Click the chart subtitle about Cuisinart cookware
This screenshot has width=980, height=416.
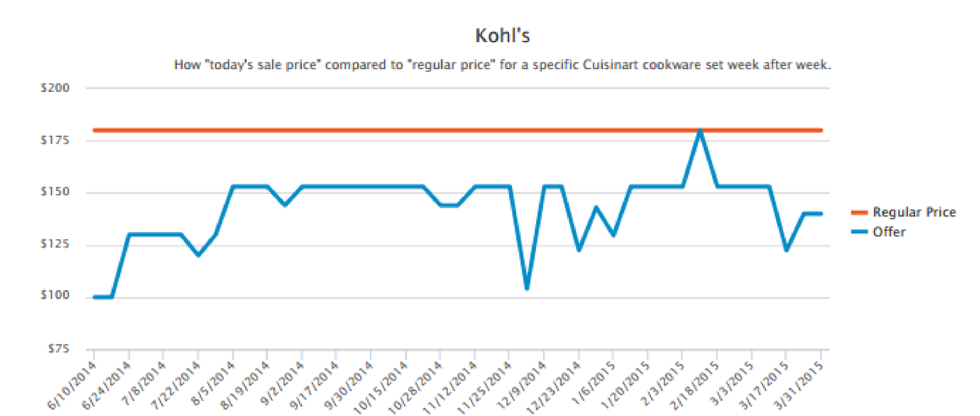[x=502, y=65]
